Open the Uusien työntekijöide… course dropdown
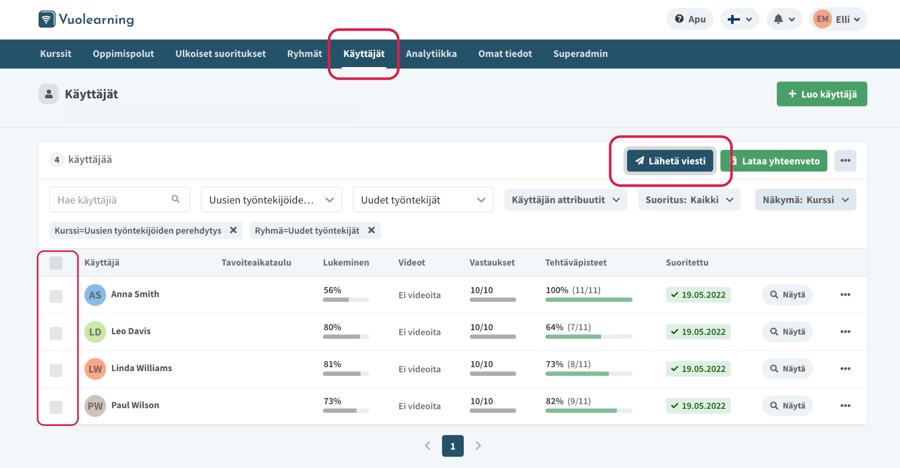This screenshot has height=468, width=900. tap(271, 200)
